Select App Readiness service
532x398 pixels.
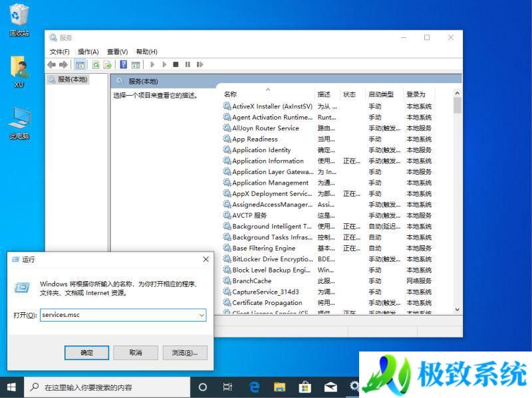pyautogui.click(x=327, y=139)
